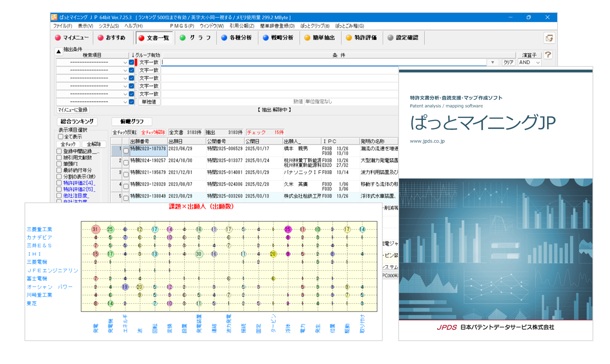The image size is (610, 364).
Task: Enable the 筆頭FI checkbox
Action: point(59,164)
